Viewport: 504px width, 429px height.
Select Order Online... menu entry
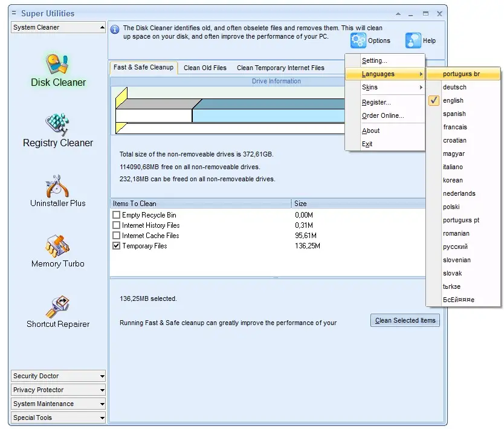385,115
